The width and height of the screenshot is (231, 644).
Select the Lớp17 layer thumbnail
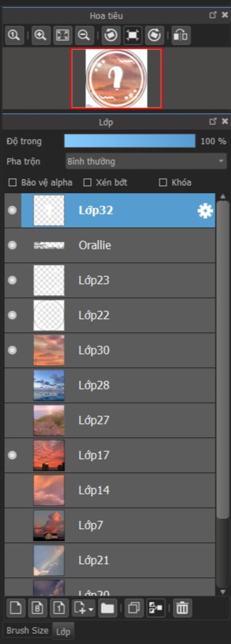click(49, 455)
